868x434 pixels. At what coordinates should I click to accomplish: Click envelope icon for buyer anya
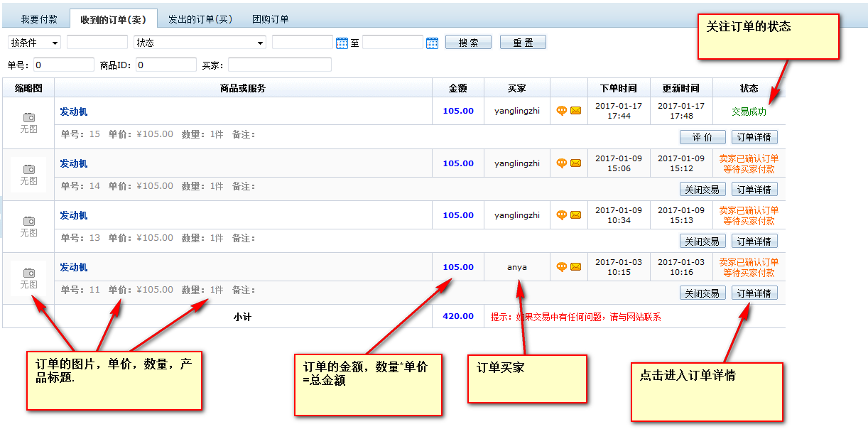(575, 267)
